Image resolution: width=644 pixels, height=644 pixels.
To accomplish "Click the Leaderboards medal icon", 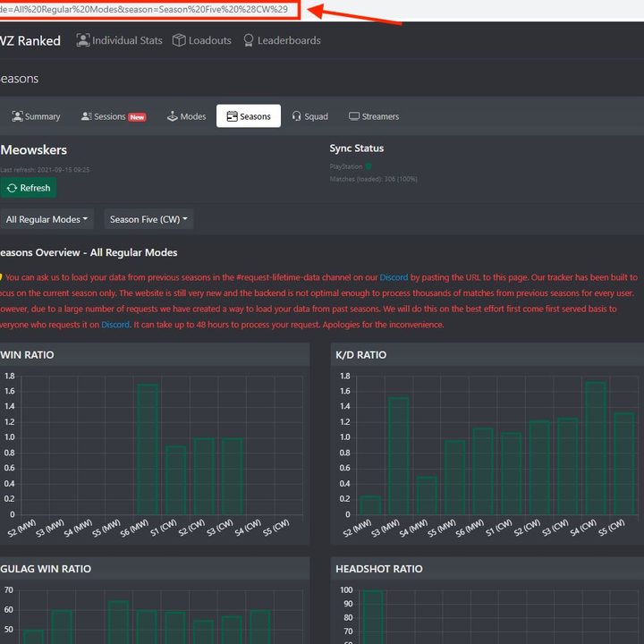I will click(248, 40).
